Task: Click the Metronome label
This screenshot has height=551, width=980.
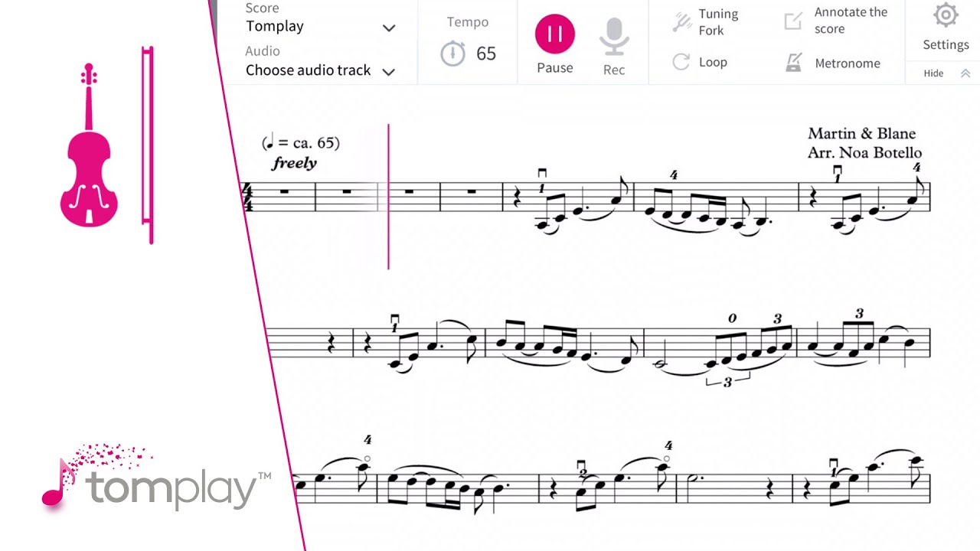Action: [848, 64]
